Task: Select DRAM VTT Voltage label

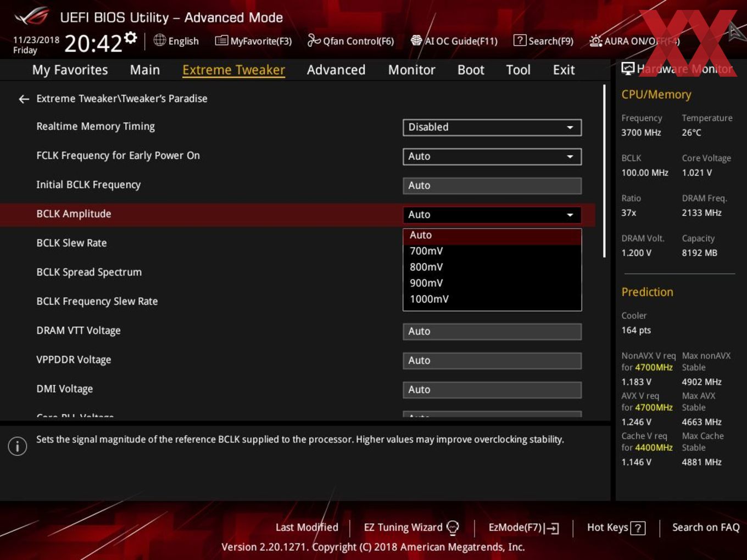Action: point(79,331)
